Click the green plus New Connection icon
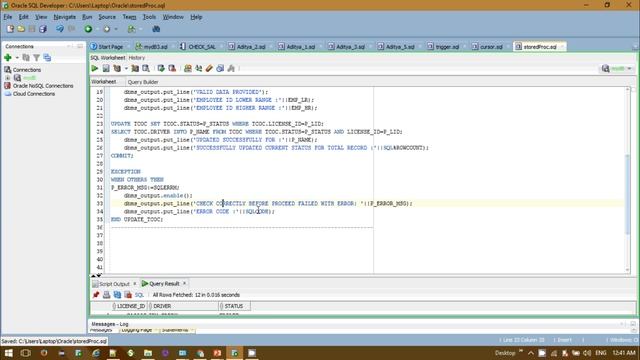 pos(8,58)
